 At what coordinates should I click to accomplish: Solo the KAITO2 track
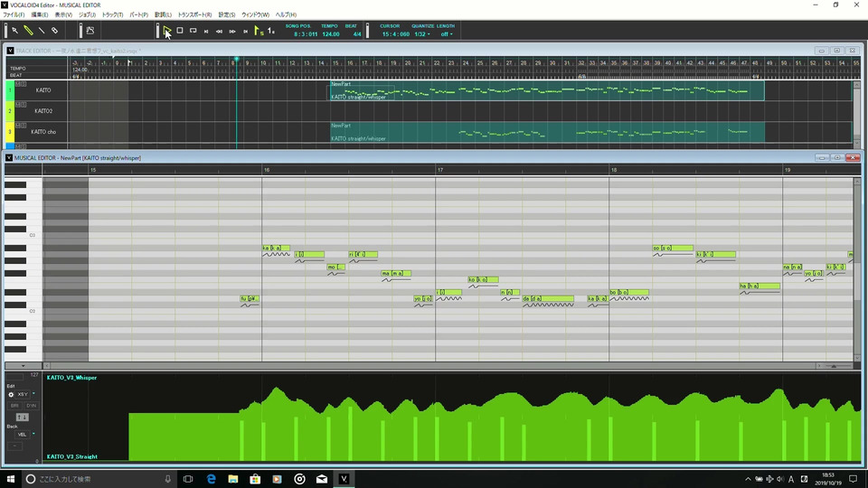24,104
